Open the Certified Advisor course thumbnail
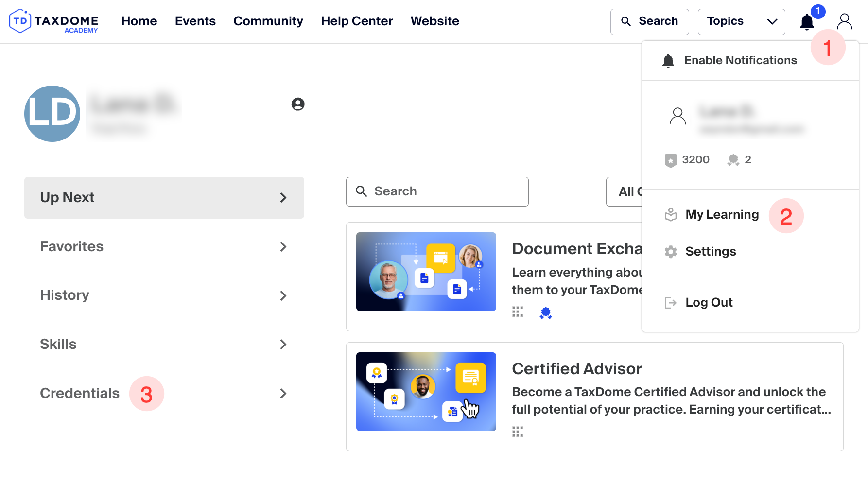The height and width of the screenshot is (485, 868). 426,392
